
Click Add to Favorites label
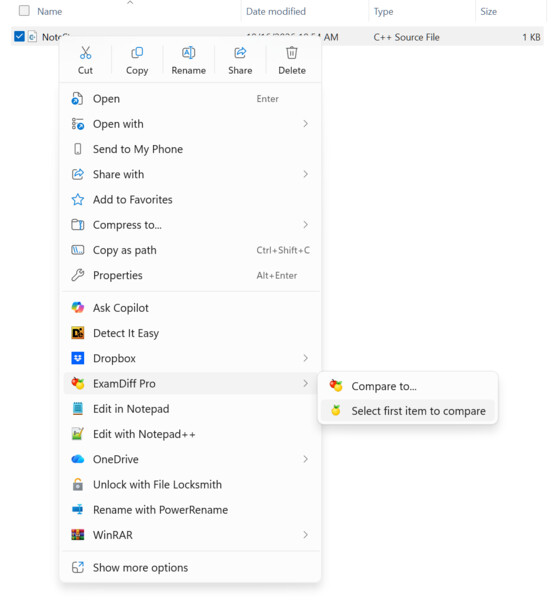pyautogui.click(x=133, y=200)
